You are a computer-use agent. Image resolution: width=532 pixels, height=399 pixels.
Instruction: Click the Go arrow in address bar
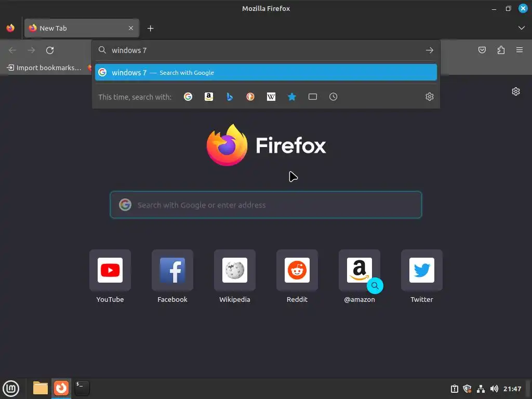[430, 50]
